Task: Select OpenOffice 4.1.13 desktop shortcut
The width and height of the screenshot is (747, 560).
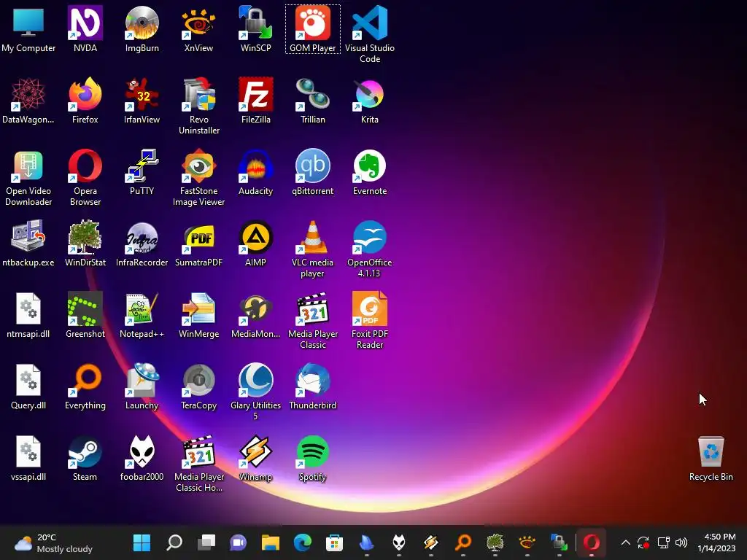Action: tap(370, 249)
